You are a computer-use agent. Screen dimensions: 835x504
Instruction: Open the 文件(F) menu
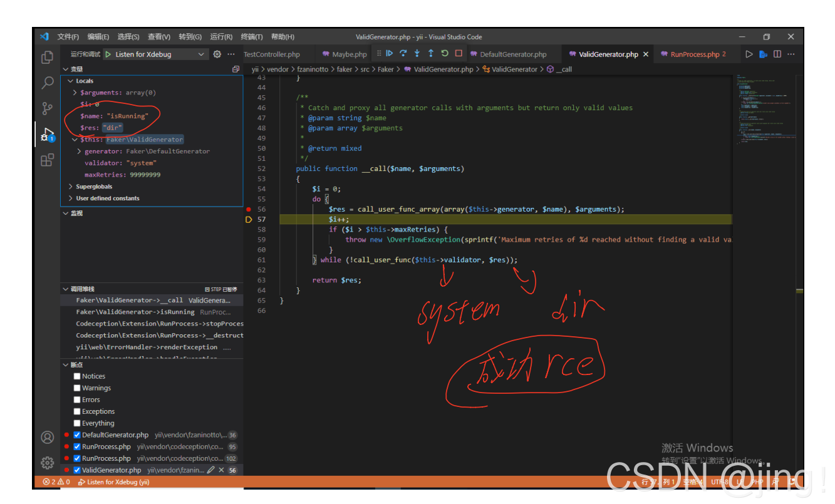(68, 37)
